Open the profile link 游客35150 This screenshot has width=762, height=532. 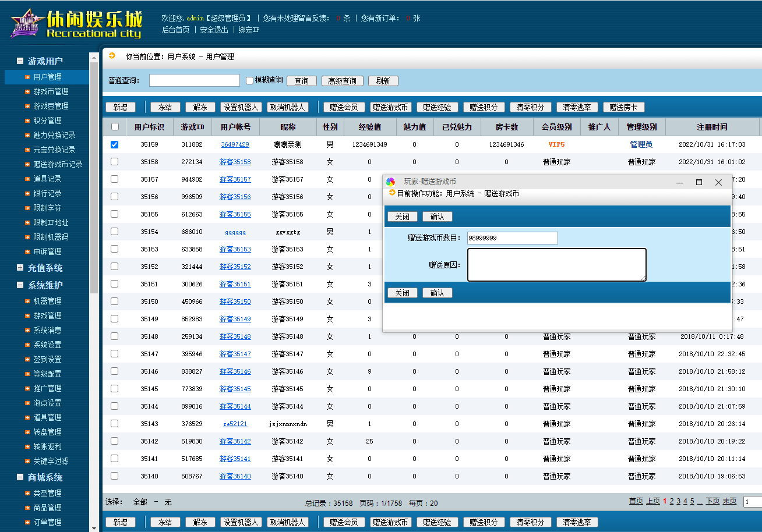[235, 302]
